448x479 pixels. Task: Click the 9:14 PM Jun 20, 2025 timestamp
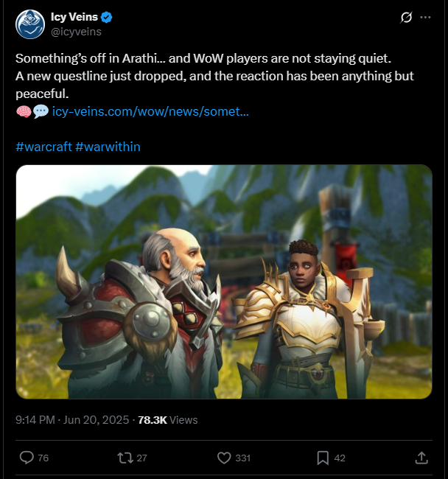[x=72, y=420]
